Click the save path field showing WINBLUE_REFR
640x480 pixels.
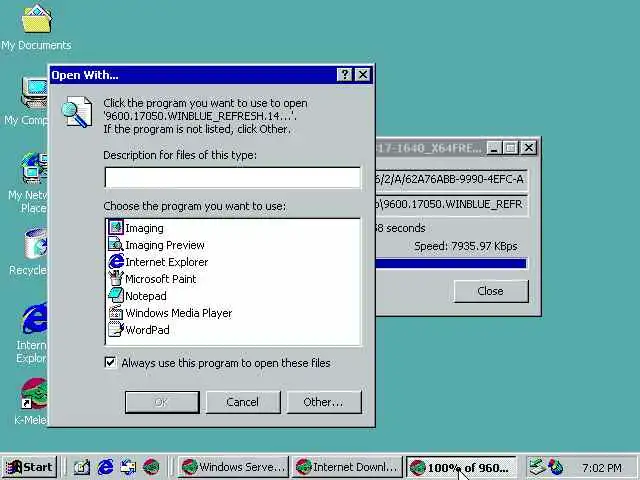[x=451, y=204]
